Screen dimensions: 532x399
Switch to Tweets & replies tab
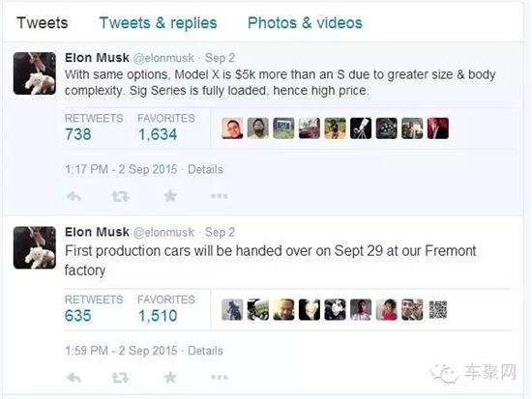(x=158, y=23)
